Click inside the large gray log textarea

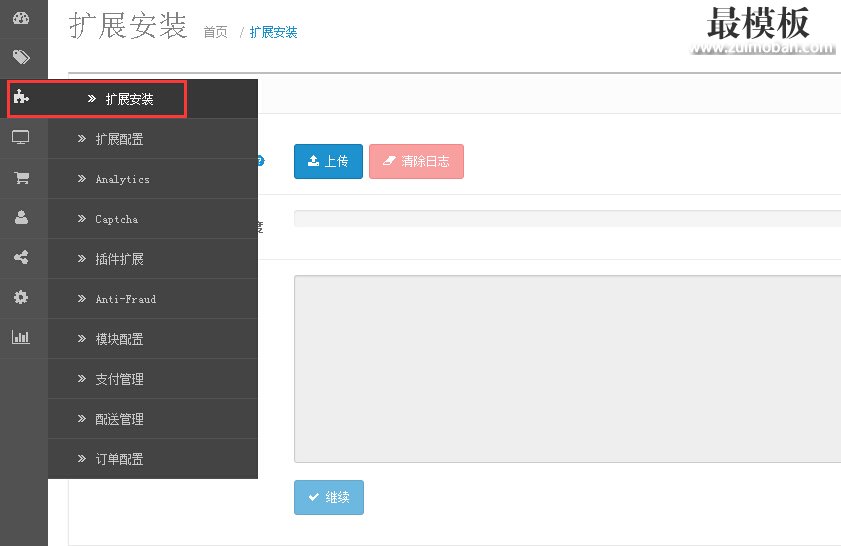[x=567, y=368]
